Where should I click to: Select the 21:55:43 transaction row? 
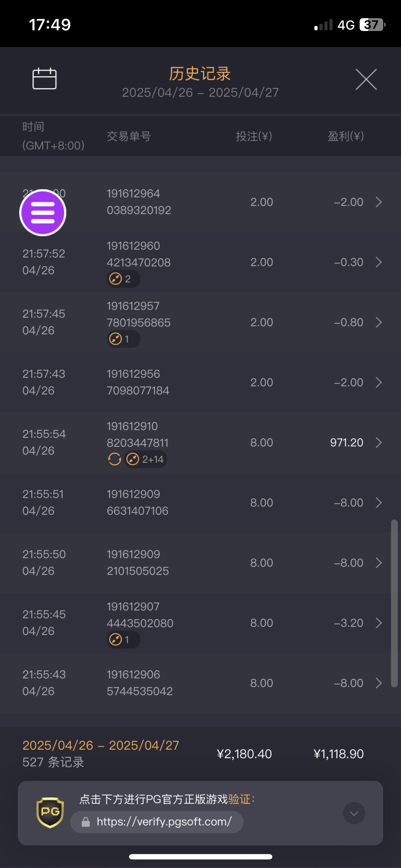pos(200,683)
